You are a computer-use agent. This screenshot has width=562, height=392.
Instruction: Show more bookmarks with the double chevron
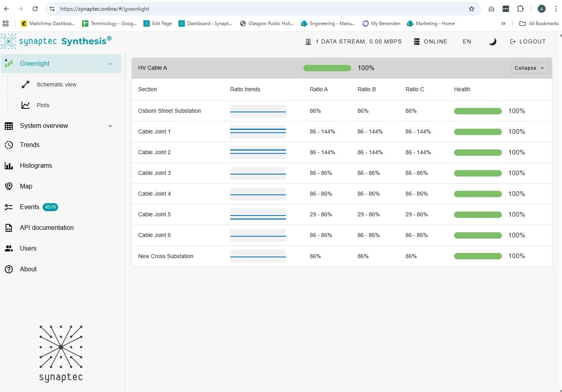(x=503, y=24)
